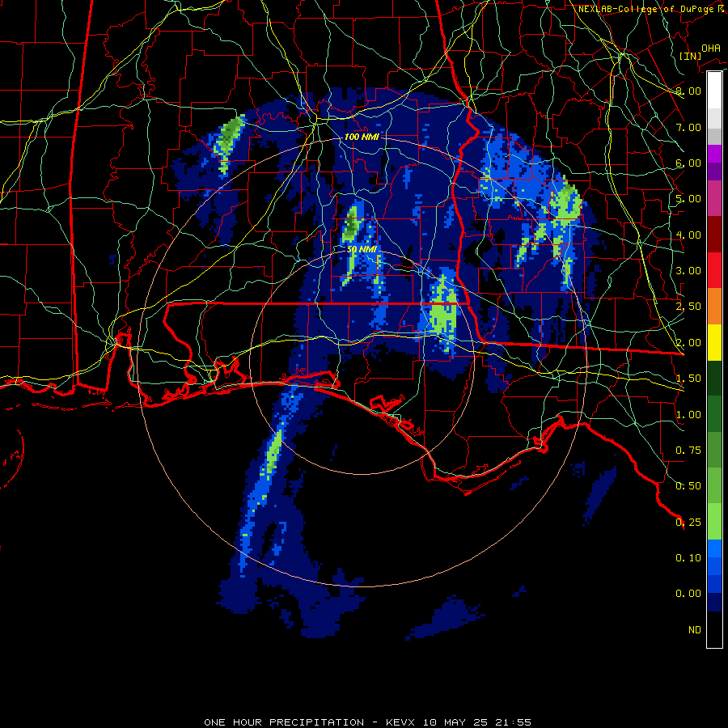Click the 2.50 legend value
Image resolution: width=728 pixels, height=728 pixels.
tap(688, 307)
